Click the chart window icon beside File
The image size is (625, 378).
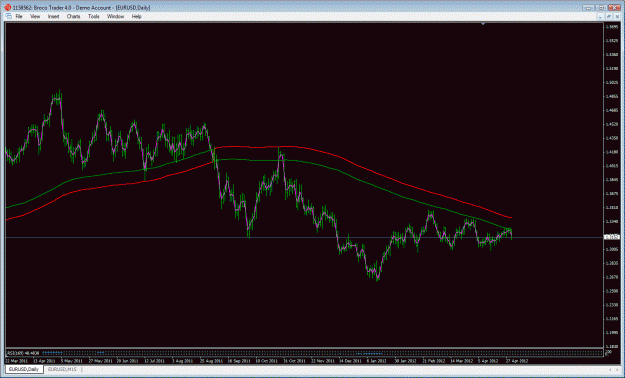8,16
